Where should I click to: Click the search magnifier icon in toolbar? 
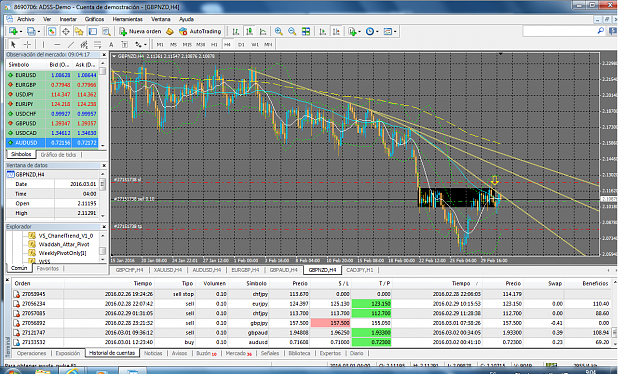(x=601, y=31)
